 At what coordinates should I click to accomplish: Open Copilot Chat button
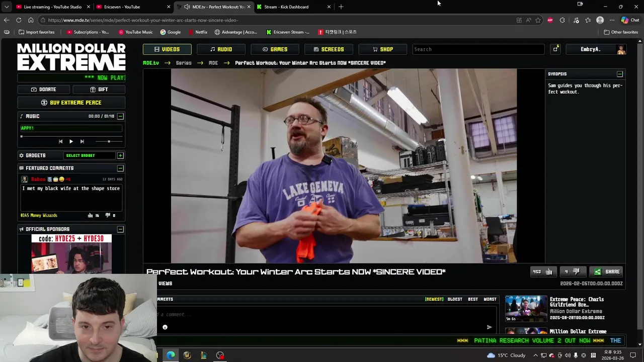[630, 20]
